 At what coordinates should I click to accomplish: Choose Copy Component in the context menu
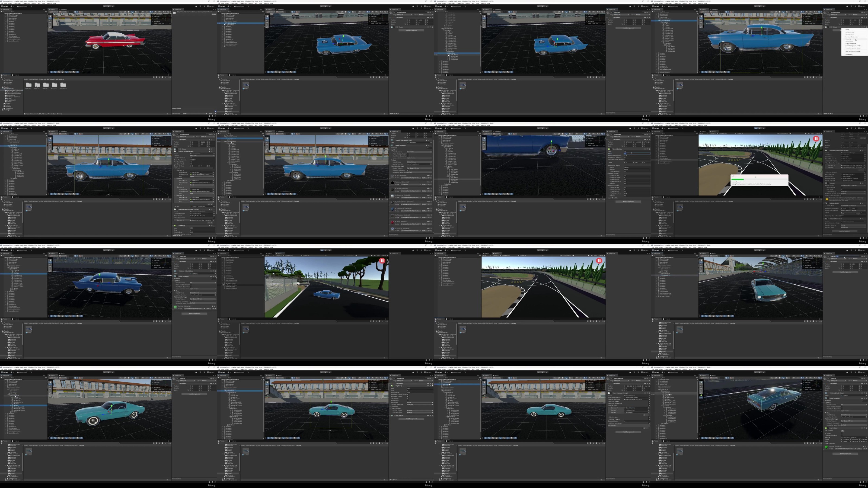pos(851,44)
